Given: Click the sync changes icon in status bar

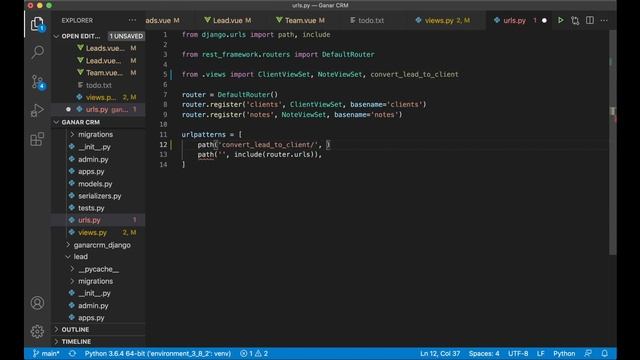Looking at the screenshot, I should point(72,353).
